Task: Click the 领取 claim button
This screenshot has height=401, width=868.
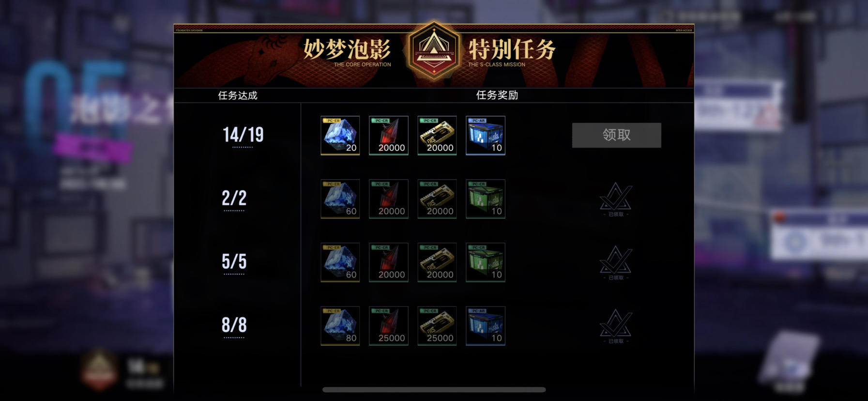Action: click(x=616, y=135)
